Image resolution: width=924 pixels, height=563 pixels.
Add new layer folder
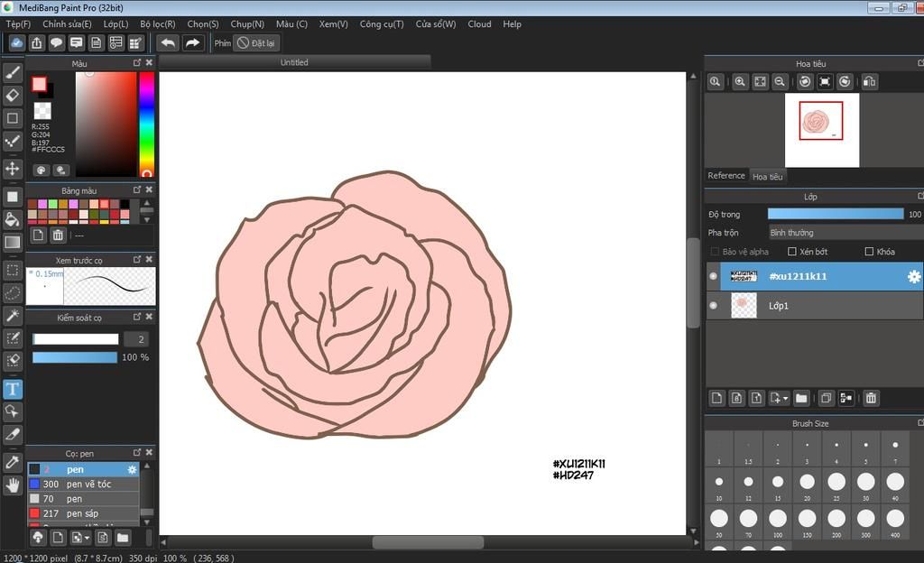point(801,398)
